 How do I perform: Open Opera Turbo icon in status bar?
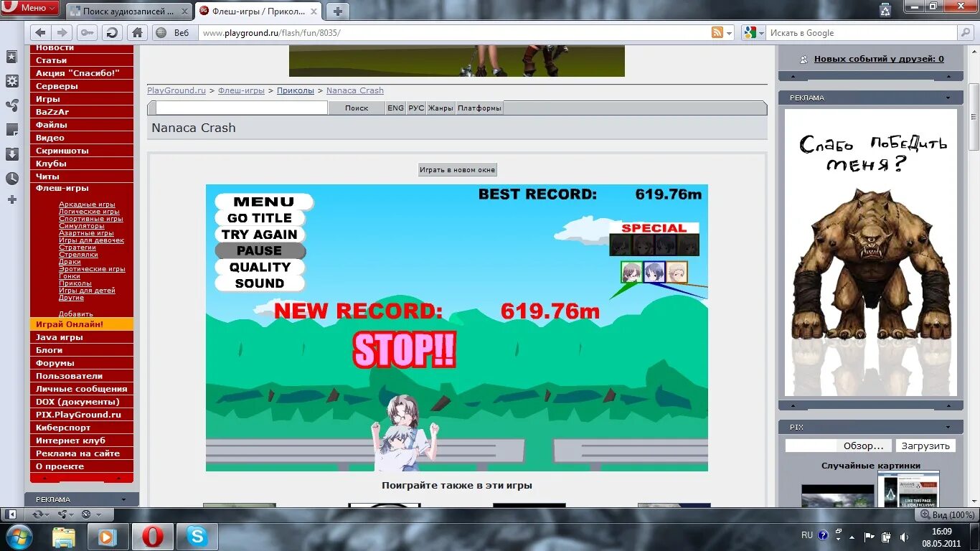[x=88, y=514]
